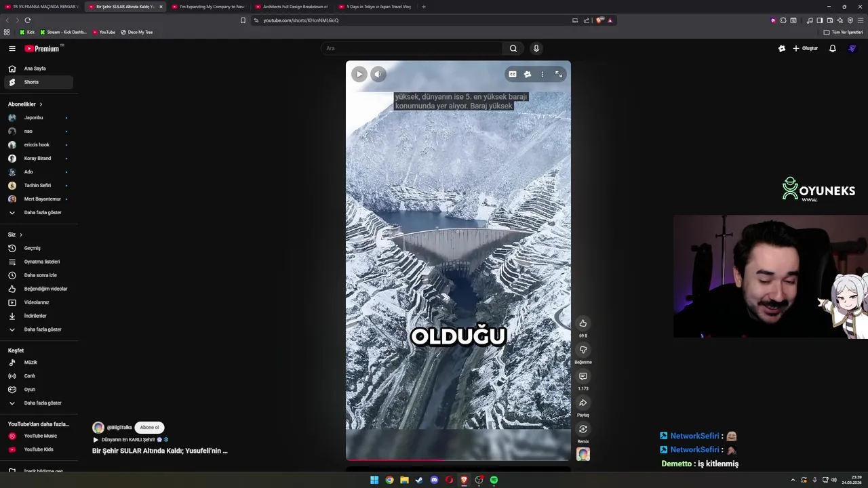Open Oyun gaming section
This screenshot has width=868, height=488.
(38, 390)
